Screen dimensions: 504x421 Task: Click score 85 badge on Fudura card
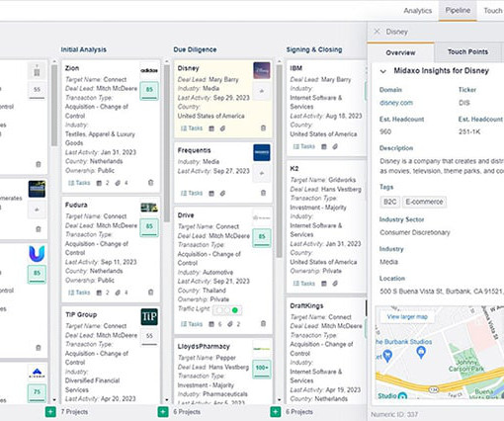tap(149, 227)
